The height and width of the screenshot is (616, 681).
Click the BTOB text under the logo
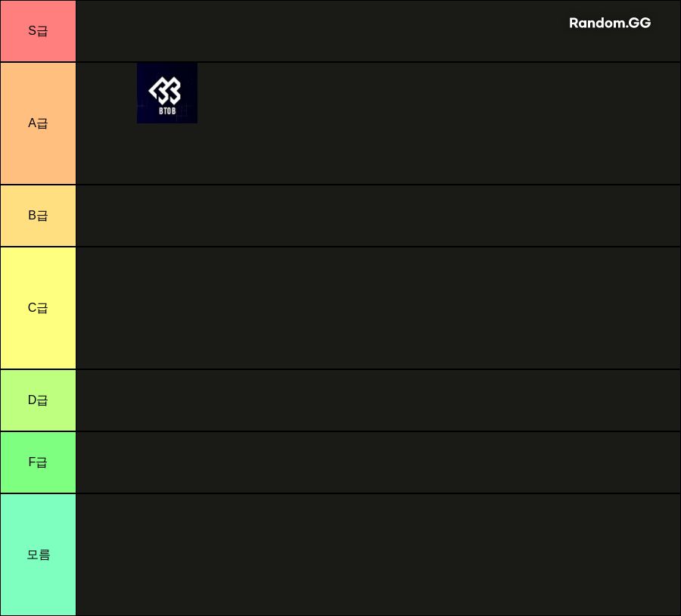pos(167,110)
